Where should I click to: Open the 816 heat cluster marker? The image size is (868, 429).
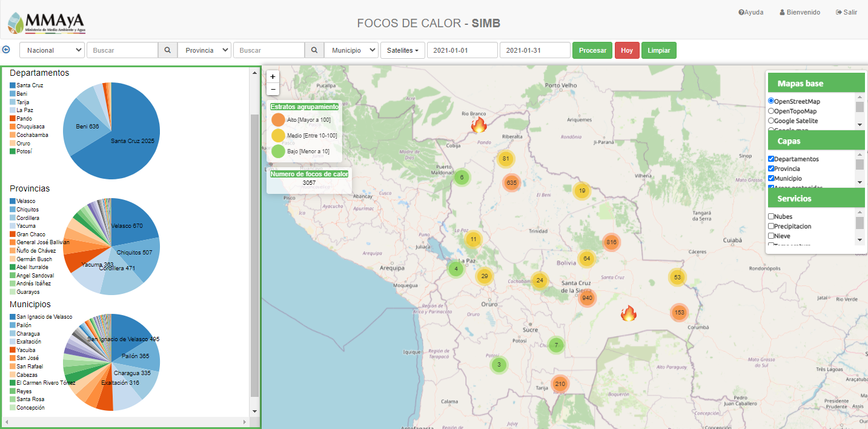click(611, 242)
